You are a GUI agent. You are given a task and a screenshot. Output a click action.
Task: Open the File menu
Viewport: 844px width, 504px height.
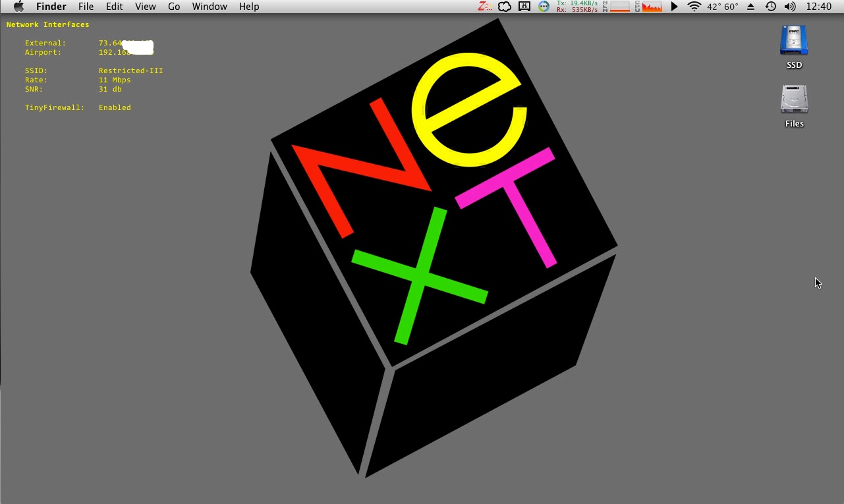(86, 7)
